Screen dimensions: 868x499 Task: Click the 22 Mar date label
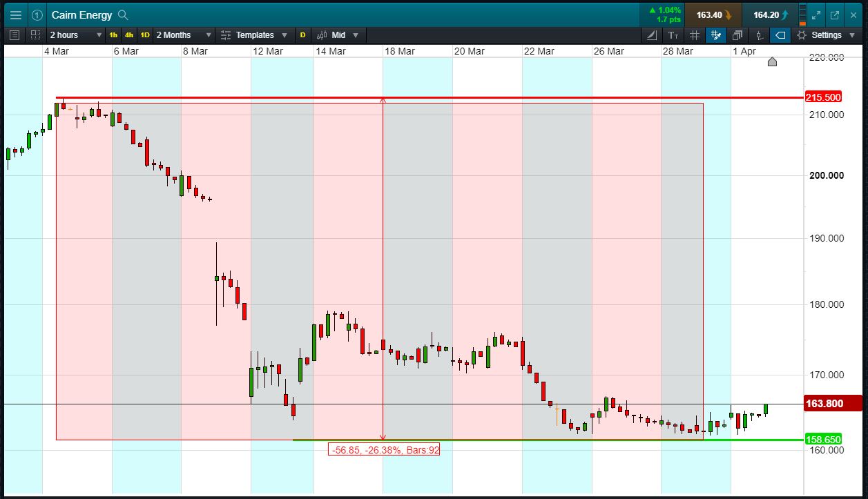539,51
